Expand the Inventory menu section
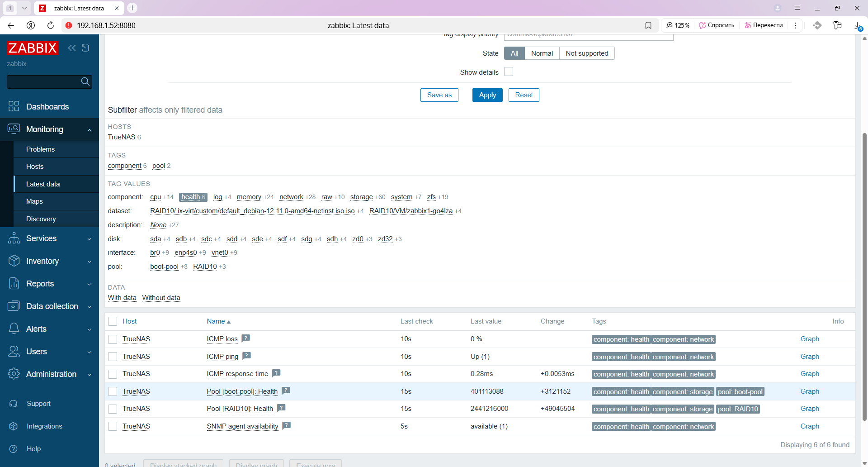The width and height of the screenshot is (868, 467). [50, 261]
